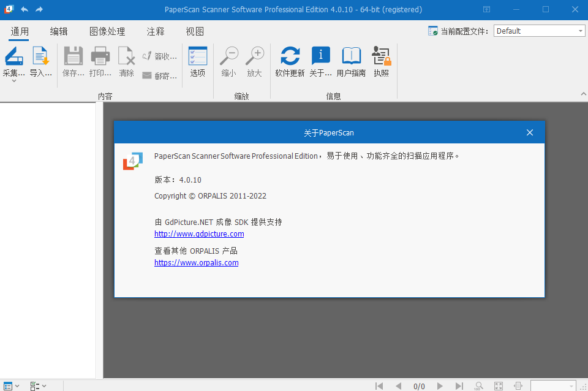Collapse the ribbon with the chevron
The image size is (588, 391).
pos(584,94)
